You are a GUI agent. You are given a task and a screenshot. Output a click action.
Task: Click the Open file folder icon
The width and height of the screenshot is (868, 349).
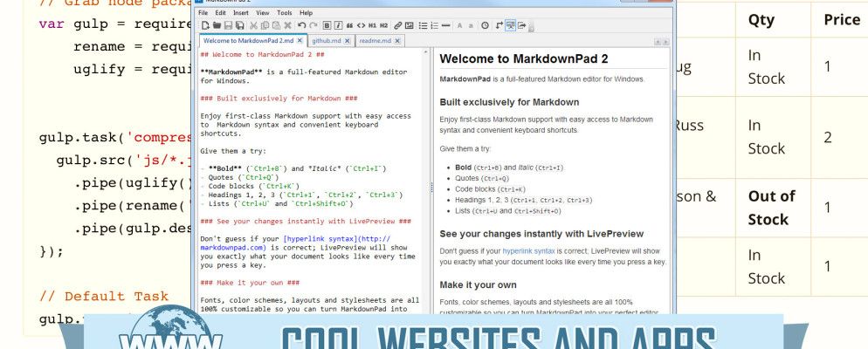[216, 25]
